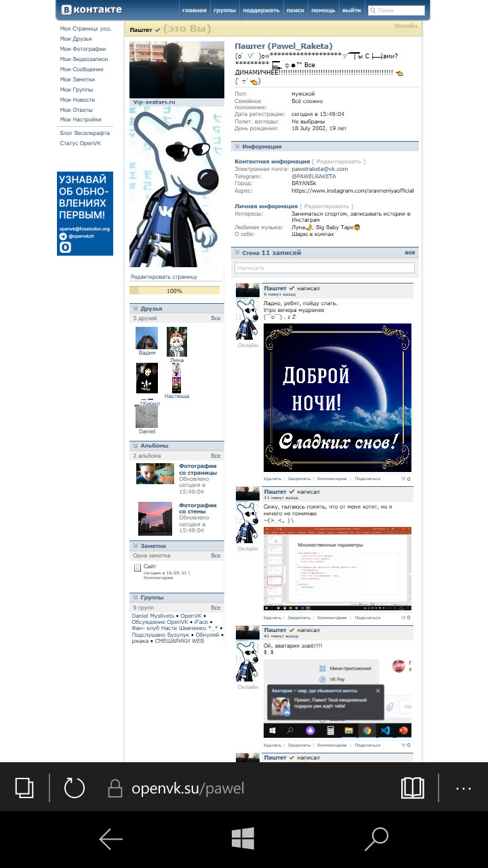Open главная in the top navigation
The image size is (488, 868).
195,10
